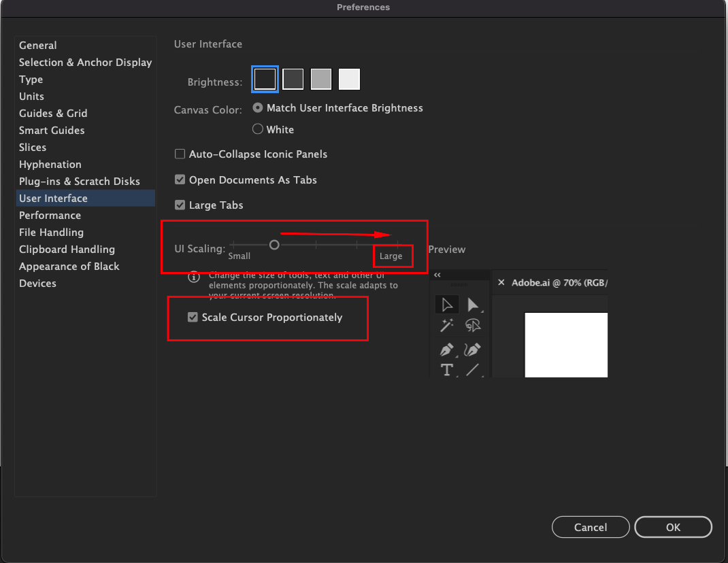Select the Magic Wand tool
The image size is (728, 563).
[x=447, y=326]
